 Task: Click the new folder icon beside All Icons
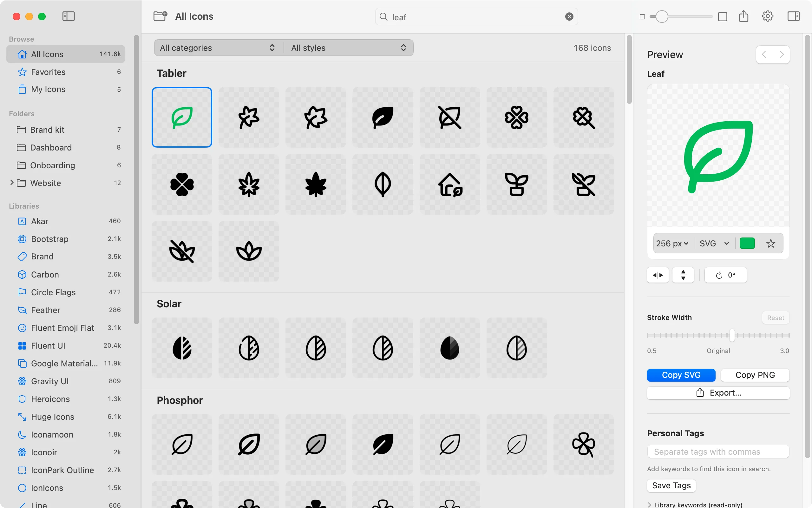pos(160,16)
